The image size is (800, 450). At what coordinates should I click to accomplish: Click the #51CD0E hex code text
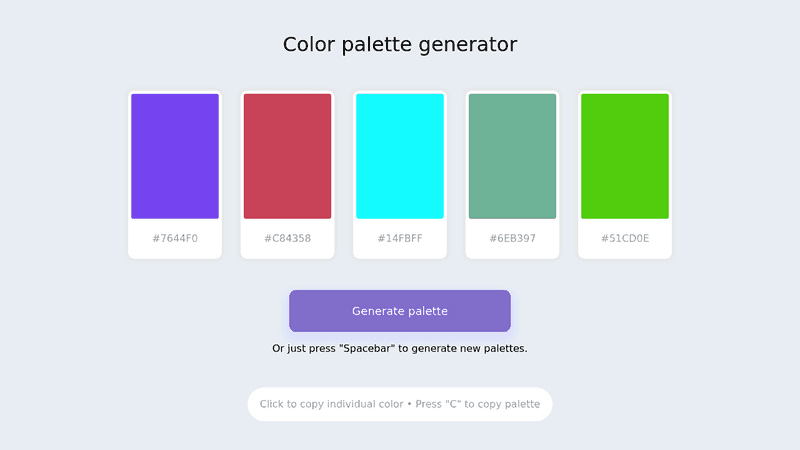625,238
